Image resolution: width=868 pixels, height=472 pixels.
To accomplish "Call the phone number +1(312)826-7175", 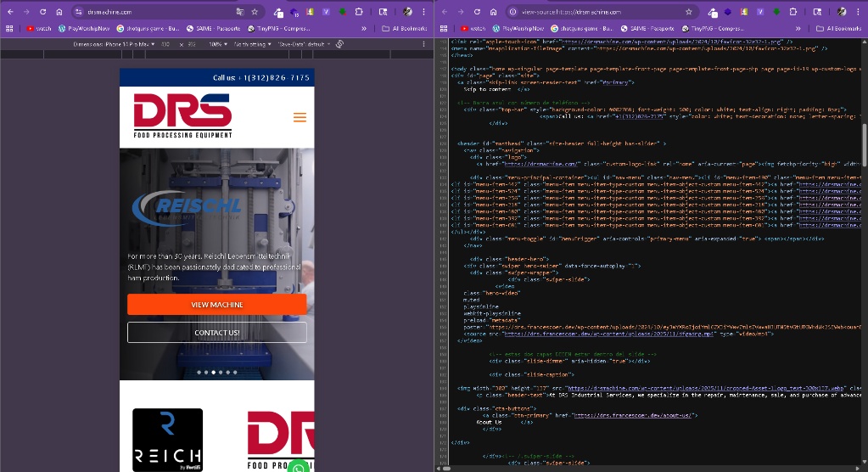I will click(x=273, y=77).
